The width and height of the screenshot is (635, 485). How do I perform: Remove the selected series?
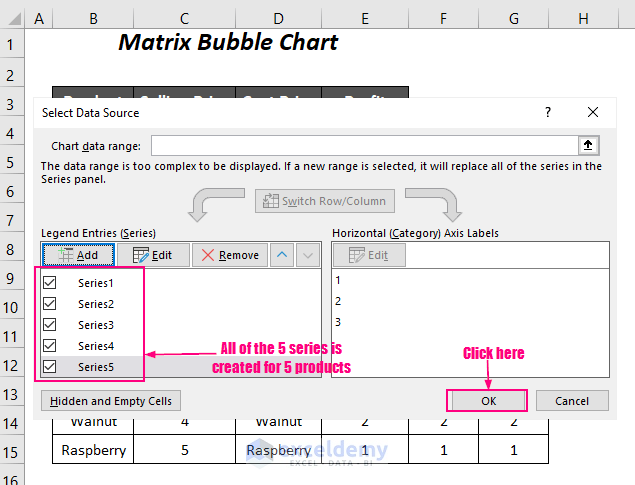[230, 255]
